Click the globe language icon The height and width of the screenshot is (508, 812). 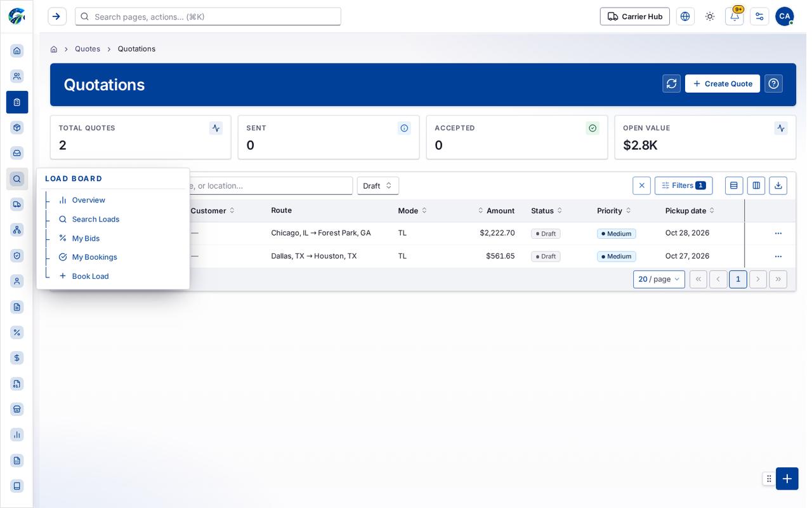click(685, 17)
